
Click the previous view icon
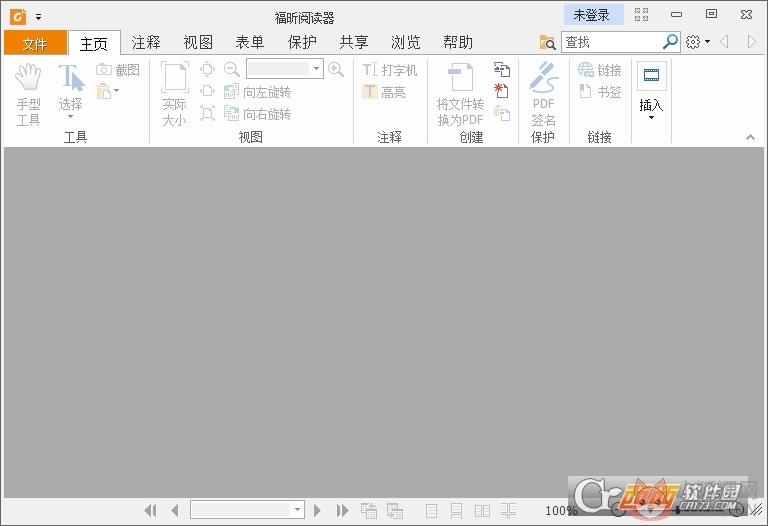tap(369, 511)
